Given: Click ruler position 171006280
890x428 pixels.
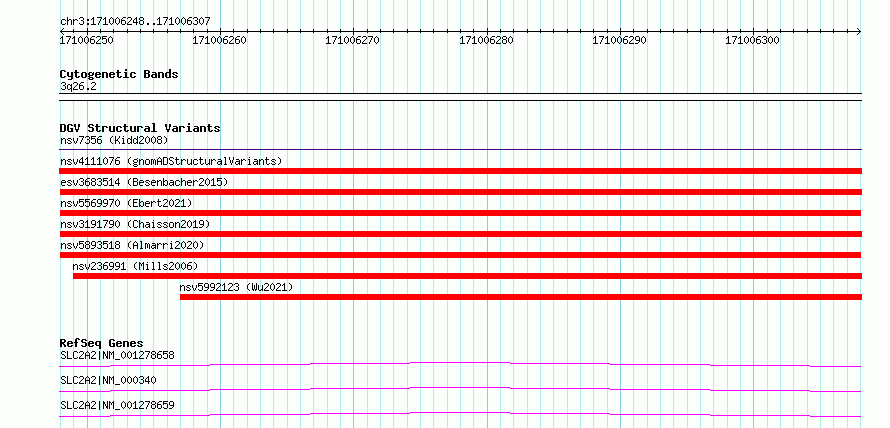Looking at the screenshot, I should coord(486,40).
